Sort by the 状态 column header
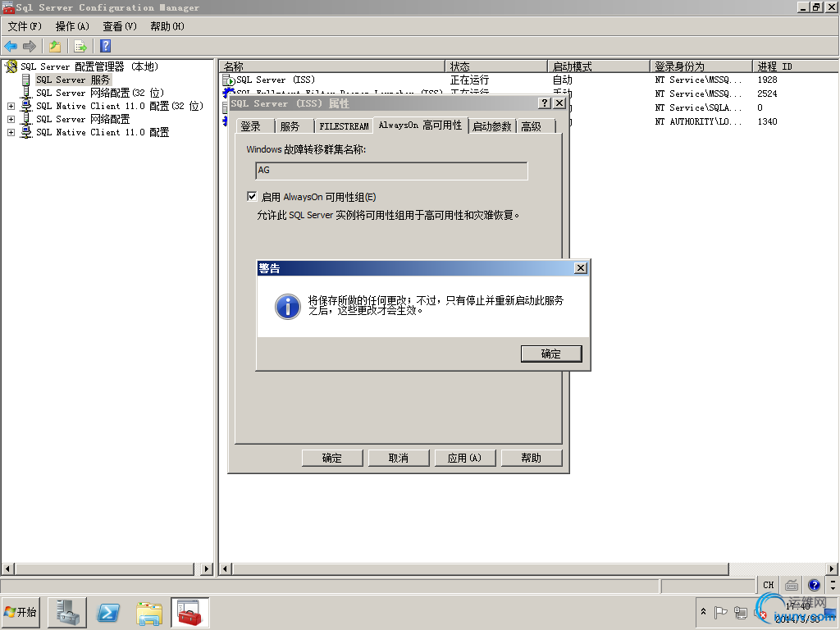 click(496, 66)
